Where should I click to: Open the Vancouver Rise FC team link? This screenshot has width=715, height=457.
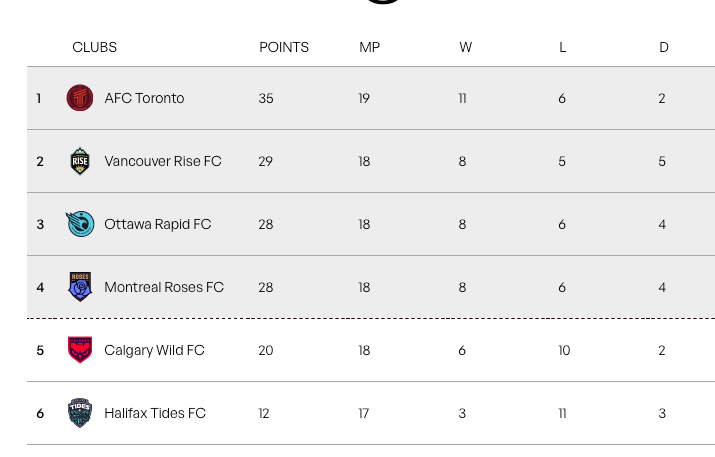pyautogui.click(x=163, y=161)
